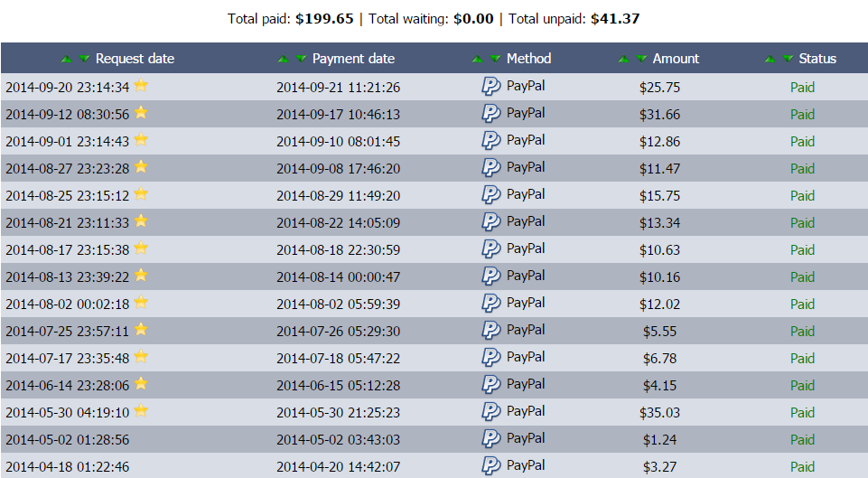Sort Payment date ascending arrow
This screenshot has width=868, height=478.
[x=283, y=59]
